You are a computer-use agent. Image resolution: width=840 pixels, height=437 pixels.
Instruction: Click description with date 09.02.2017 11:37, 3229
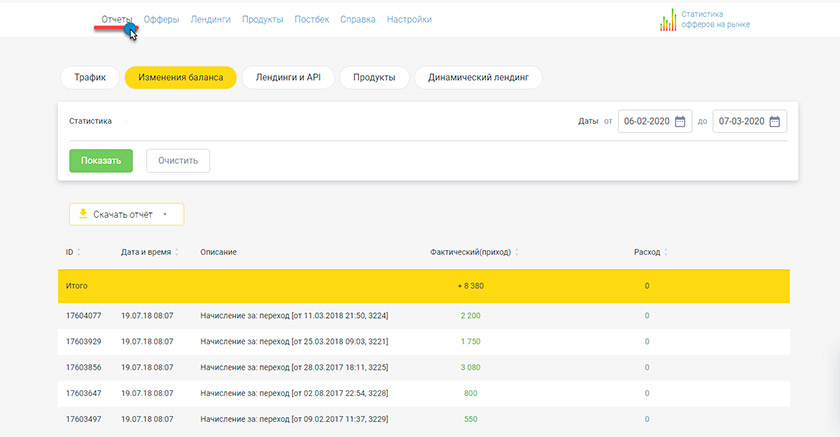coord(294,419)
